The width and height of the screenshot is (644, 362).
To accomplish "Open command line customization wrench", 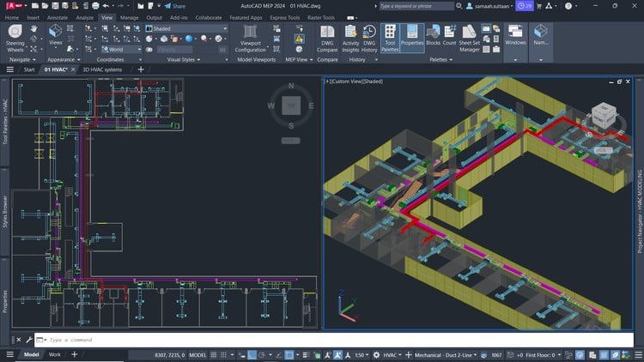I will [x=28, y=340].
